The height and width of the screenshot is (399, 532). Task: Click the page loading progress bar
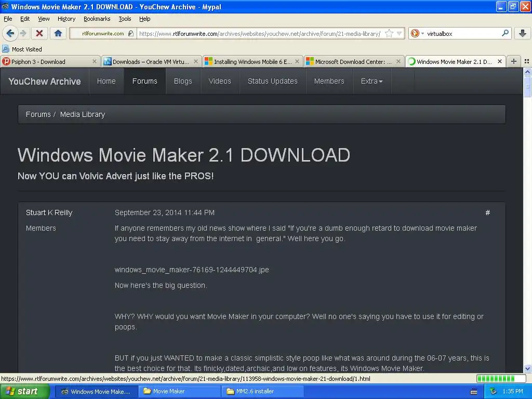pos(501,378)
